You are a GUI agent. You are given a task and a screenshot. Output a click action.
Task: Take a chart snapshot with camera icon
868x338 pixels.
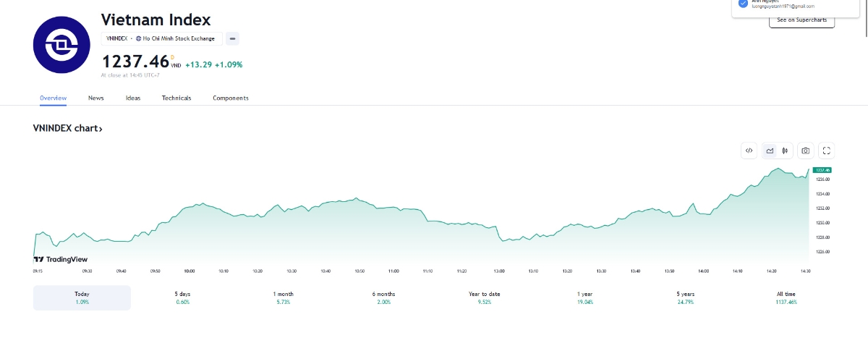805,151
